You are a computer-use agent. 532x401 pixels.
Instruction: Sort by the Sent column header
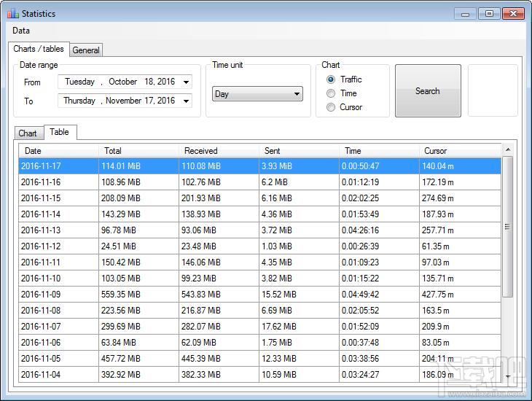coord(299,151)
